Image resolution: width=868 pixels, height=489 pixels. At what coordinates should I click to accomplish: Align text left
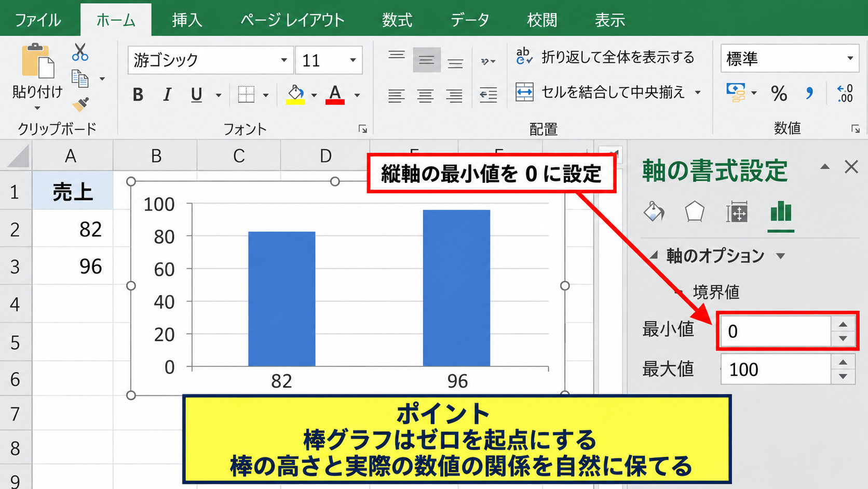tap(396, 95)
